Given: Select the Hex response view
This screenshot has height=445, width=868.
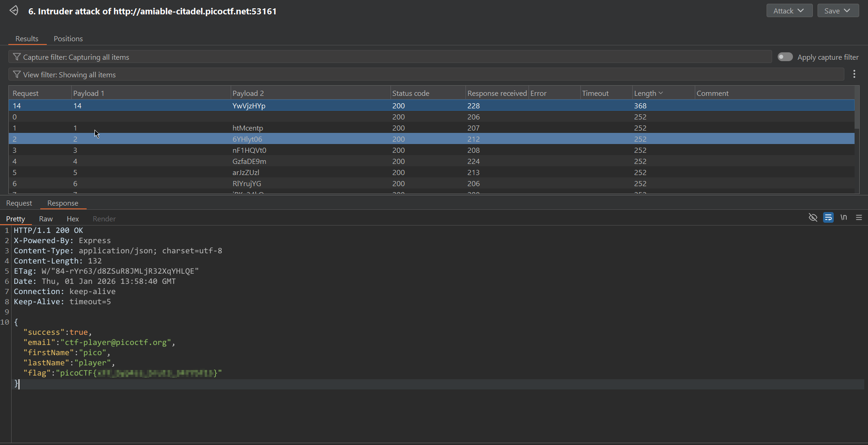Looking at the screenshot, I should 73,219.
